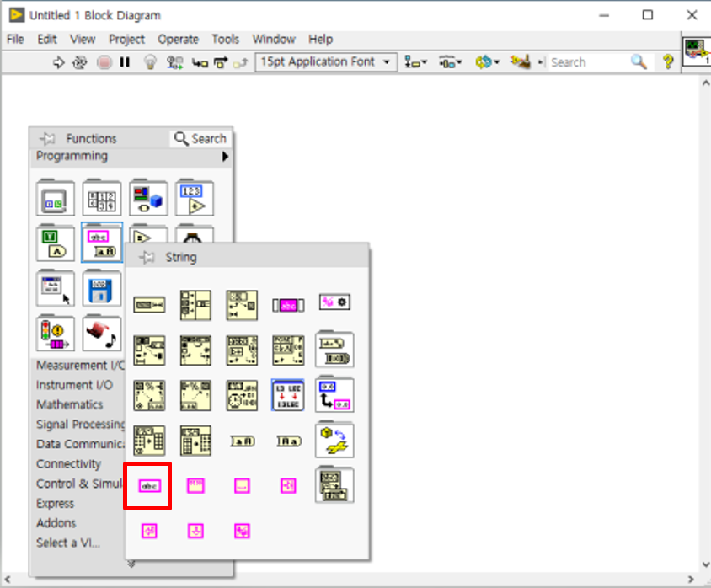Viewport: 711px width, 588px height.
Task: Click the VI icon in the window's upper right corner
Action: tap(698, 50)
